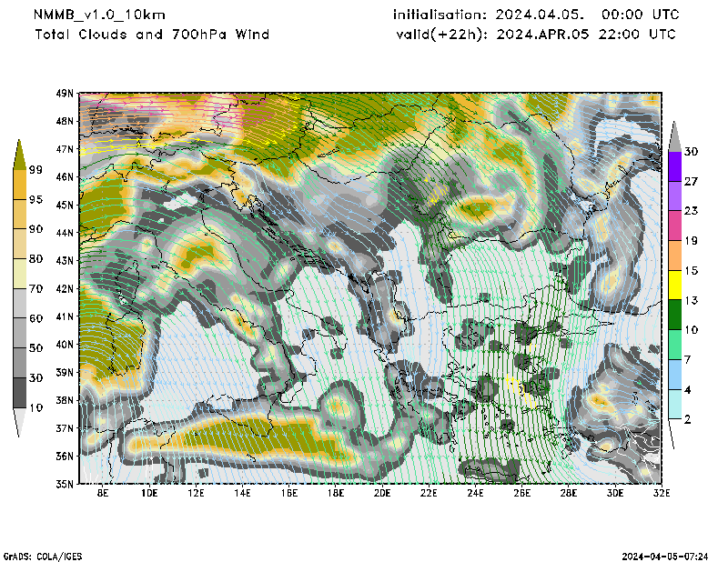The height and width of the screenshot is (562, 728).
Task: Select the dark green 10–13 wind swatch
Action: tap(675, 315)
